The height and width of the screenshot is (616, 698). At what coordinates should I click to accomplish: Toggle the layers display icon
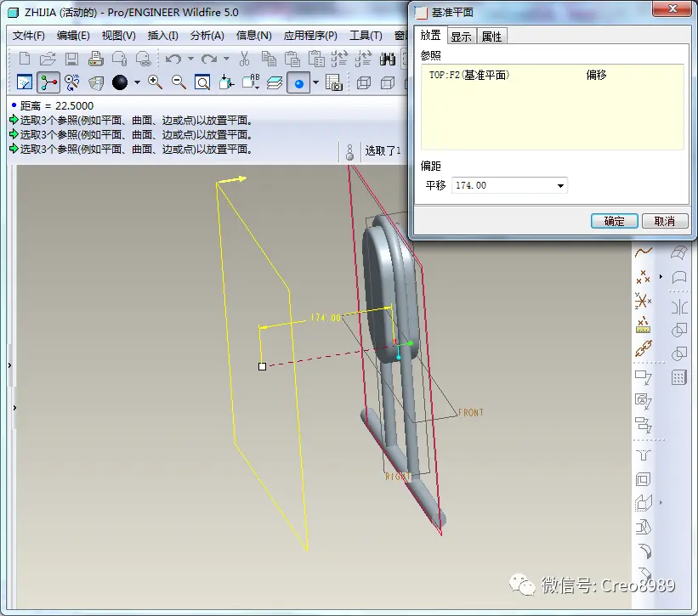275,82
